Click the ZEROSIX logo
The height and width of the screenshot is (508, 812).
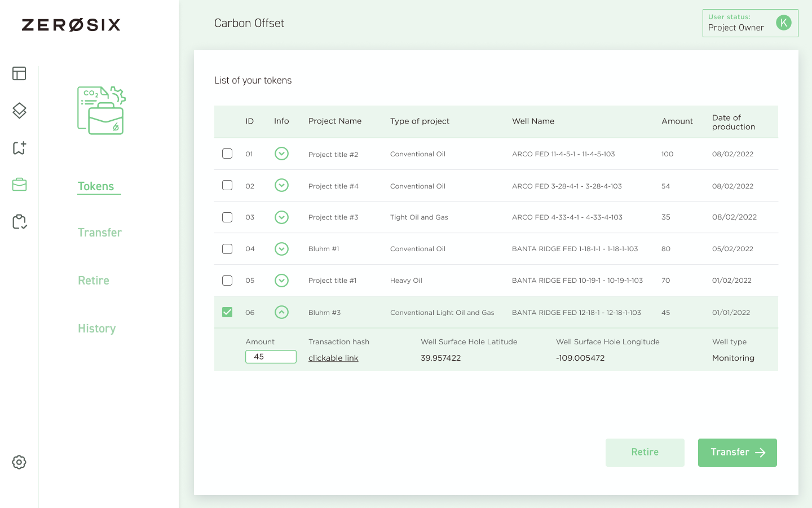coord(71,25)
